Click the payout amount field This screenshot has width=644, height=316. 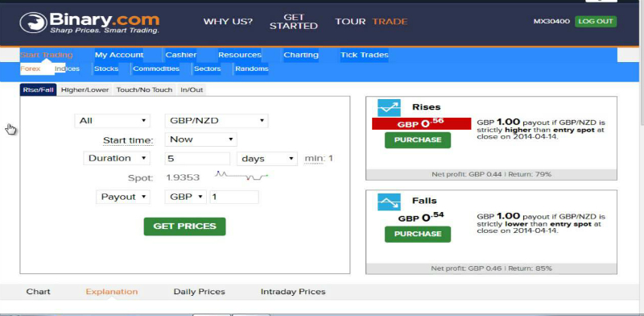(x=234, y=197)
